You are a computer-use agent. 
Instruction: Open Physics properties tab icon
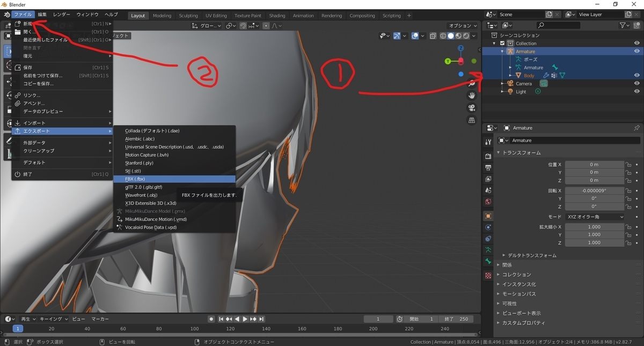click(488, 227)
